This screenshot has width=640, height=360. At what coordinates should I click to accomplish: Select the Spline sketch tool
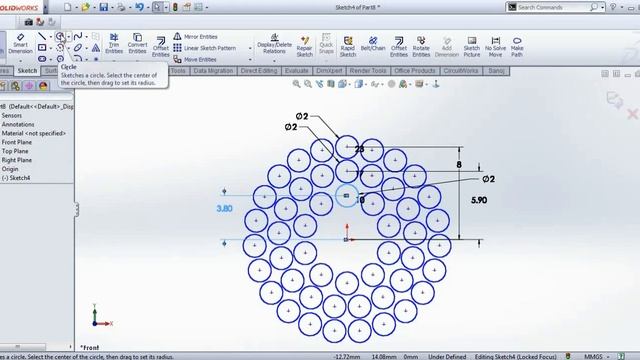(78, 36)
